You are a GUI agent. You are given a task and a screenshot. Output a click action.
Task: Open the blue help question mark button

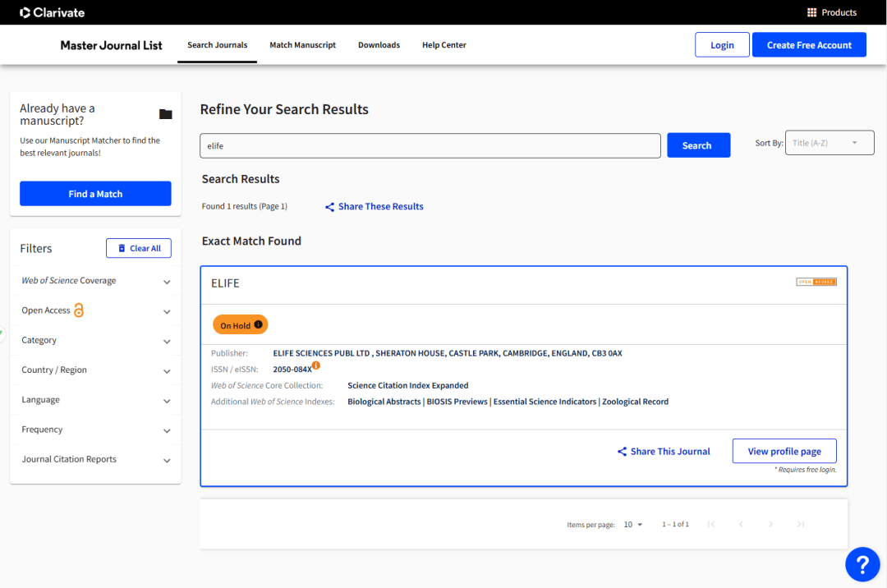pos(862,564)
